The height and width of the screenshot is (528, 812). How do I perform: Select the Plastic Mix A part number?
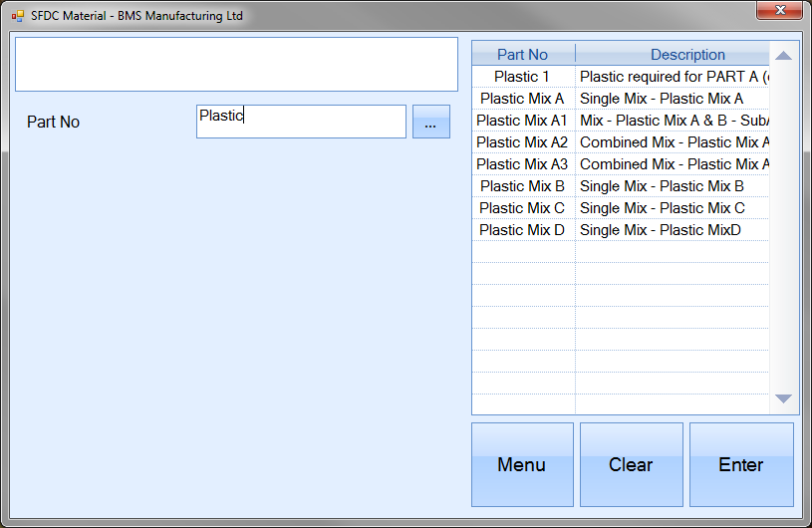click(522, 99)
